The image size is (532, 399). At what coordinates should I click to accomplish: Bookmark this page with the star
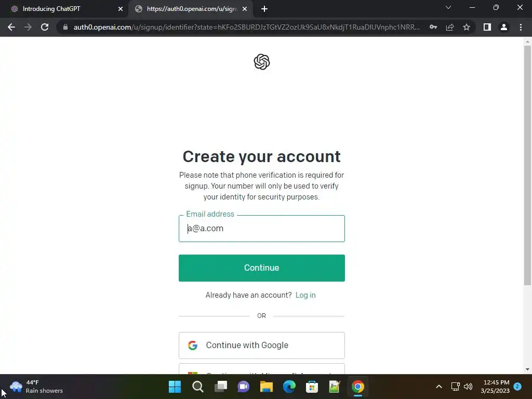click(x=467, y=27)
